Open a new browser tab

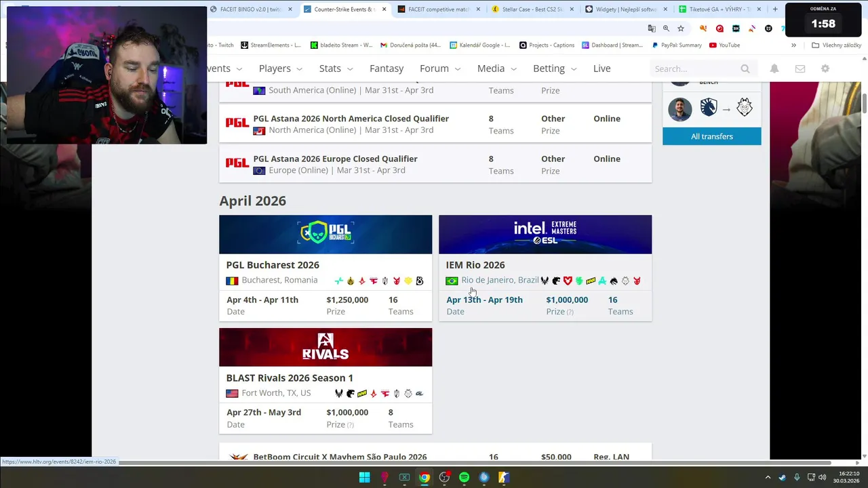(x=775, y=9)
